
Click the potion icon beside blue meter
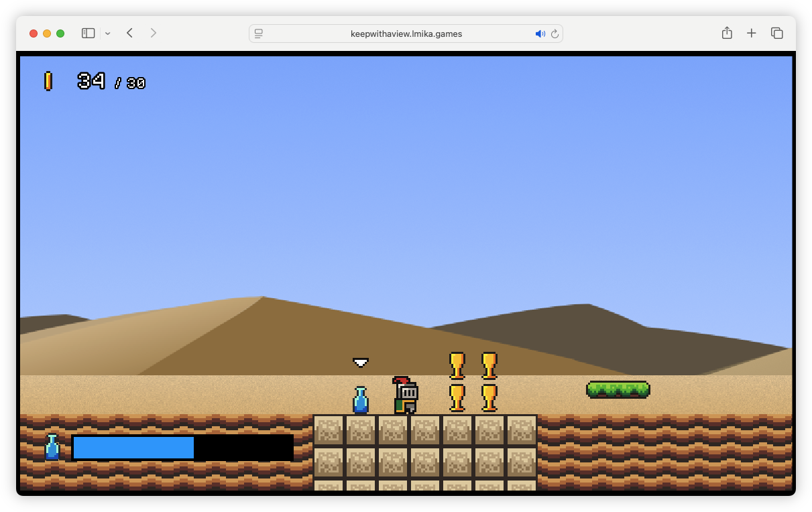pyautogui.click(x=52, y=447)
